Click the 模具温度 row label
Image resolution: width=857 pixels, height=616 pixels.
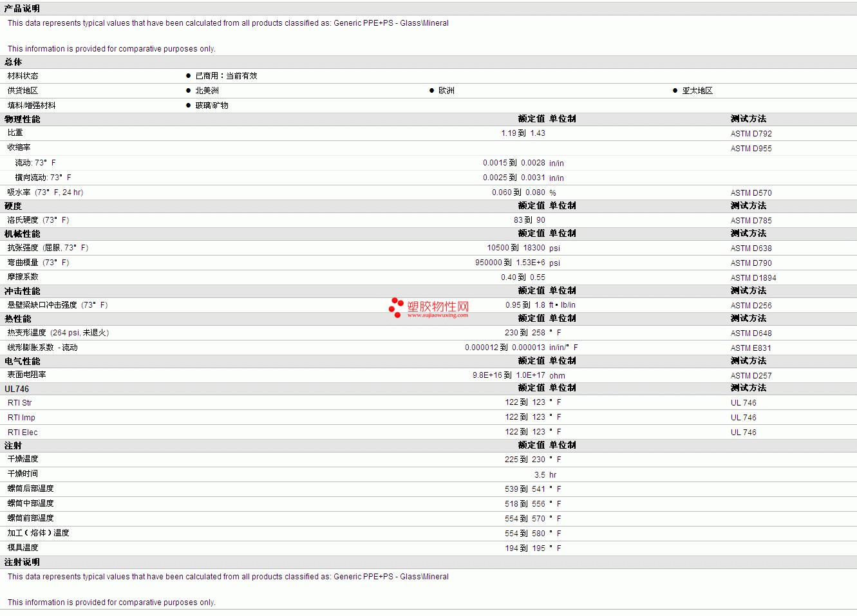tap(23, 548)
